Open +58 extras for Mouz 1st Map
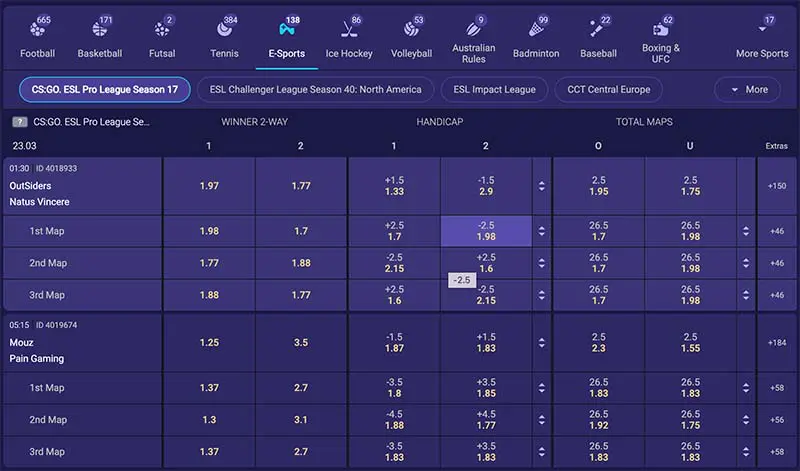Screen dimensions: 800x471 777,388
